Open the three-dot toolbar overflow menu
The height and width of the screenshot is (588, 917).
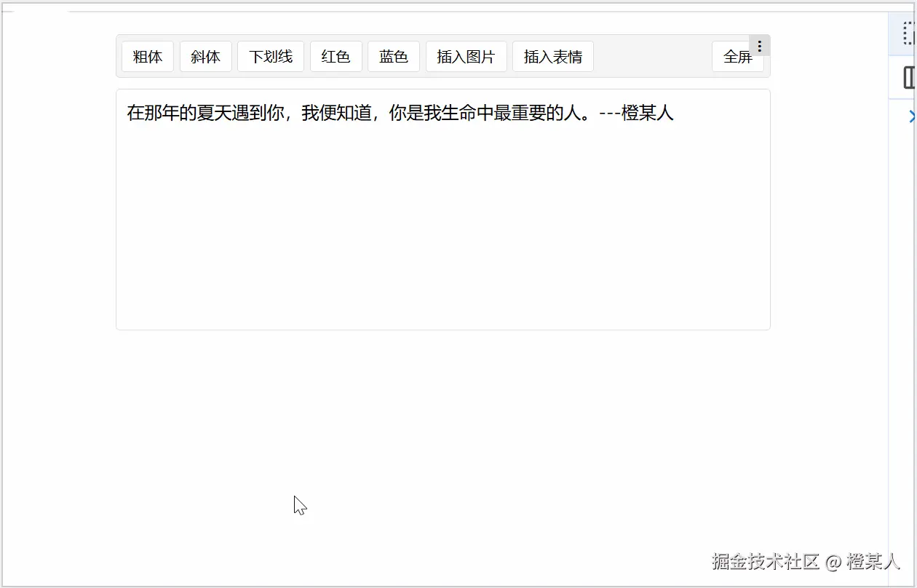[x=760, y=45]
